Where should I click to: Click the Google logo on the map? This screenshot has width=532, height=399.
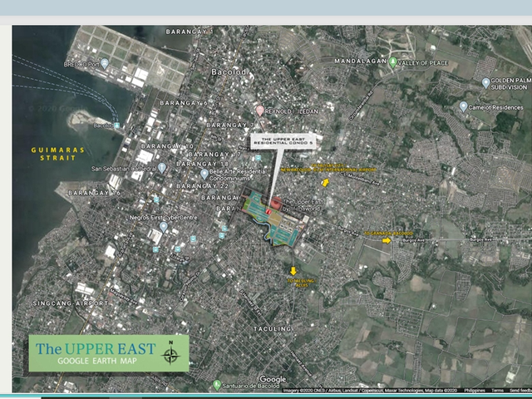coord(273,379)
